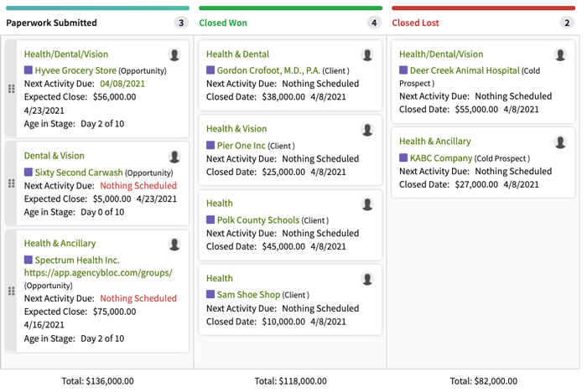Click the purple square beside Gordon Crofoot
Viewport: 587px width, 392px height.
(x=210, y=70)
